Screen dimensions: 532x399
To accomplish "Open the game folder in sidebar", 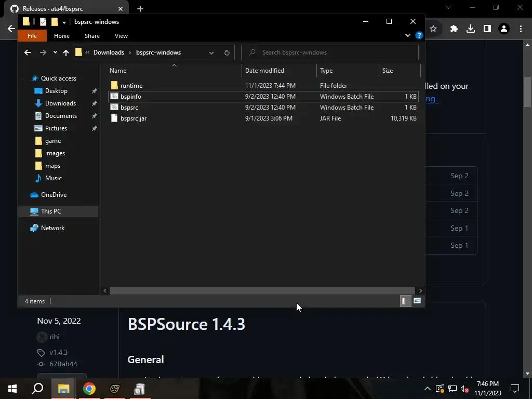I will click(x=53, y=141).
